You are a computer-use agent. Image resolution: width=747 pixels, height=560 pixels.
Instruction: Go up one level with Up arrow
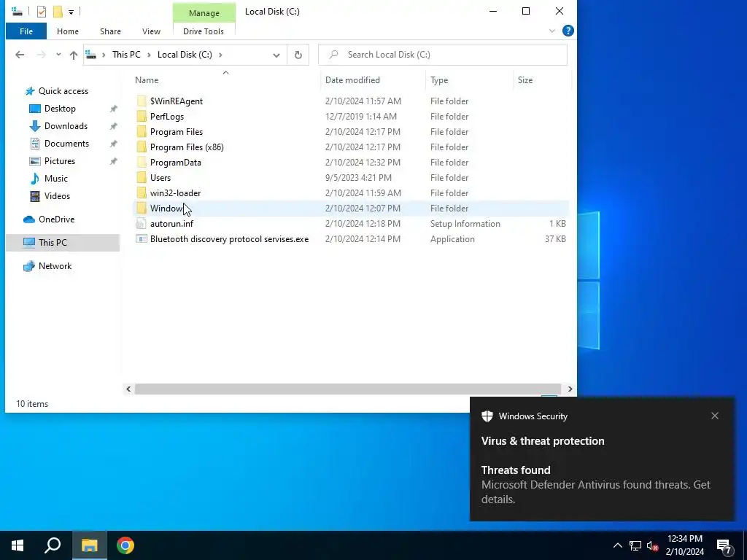point(74,55)
